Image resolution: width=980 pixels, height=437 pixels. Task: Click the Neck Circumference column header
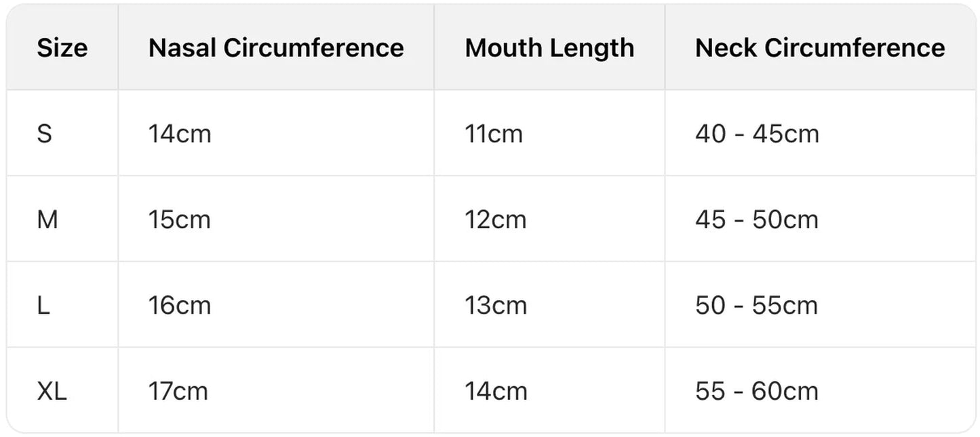click(820, 48)
